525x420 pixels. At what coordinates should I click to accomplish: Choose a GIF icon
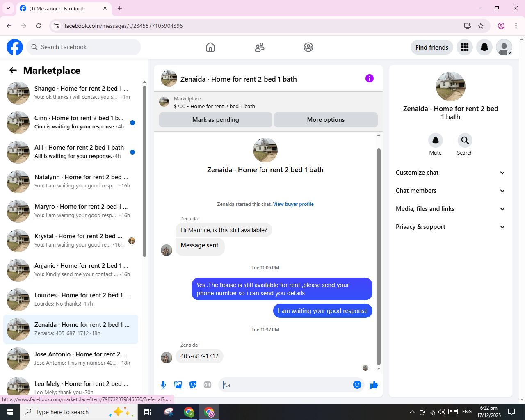208,385
